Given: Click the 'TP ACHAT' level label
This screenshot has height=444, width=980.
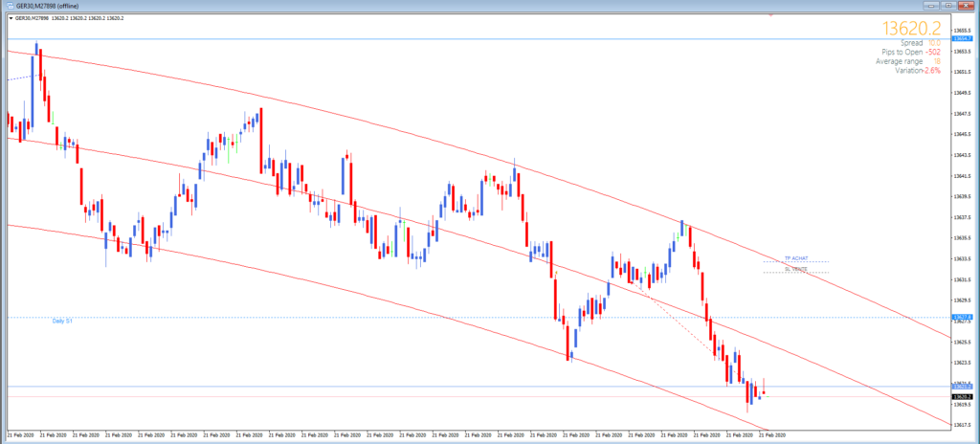Looking at the screenshot, I should [795, 258].
